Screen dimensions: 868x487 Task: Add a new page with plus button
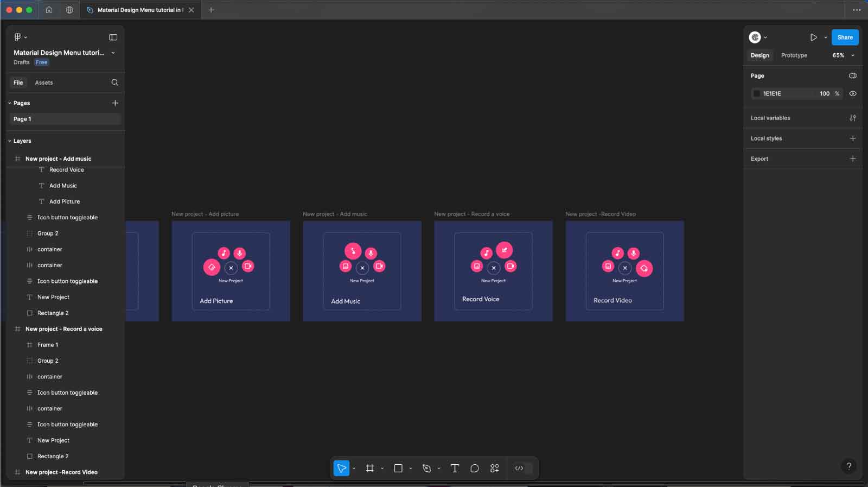(115, 103)
